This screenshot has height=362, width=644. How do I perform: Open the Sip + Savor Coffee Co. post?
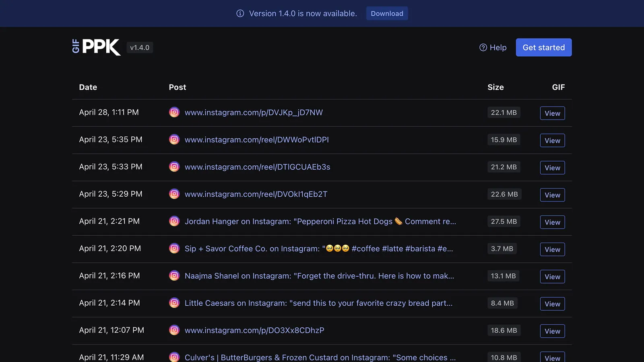[319, 249]
